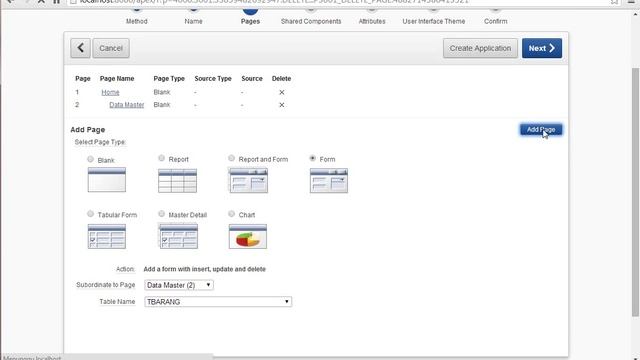This screenshot has width=640, height=360.
Task: Go back with the left chevron button
Action: tap(80, 48)
